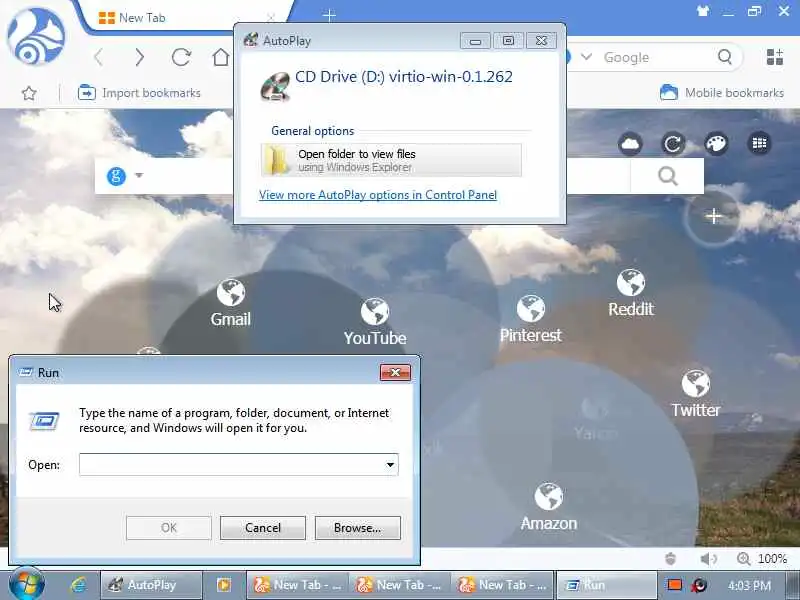Open the add-ons grid icon in toolbar

[774, 57]
